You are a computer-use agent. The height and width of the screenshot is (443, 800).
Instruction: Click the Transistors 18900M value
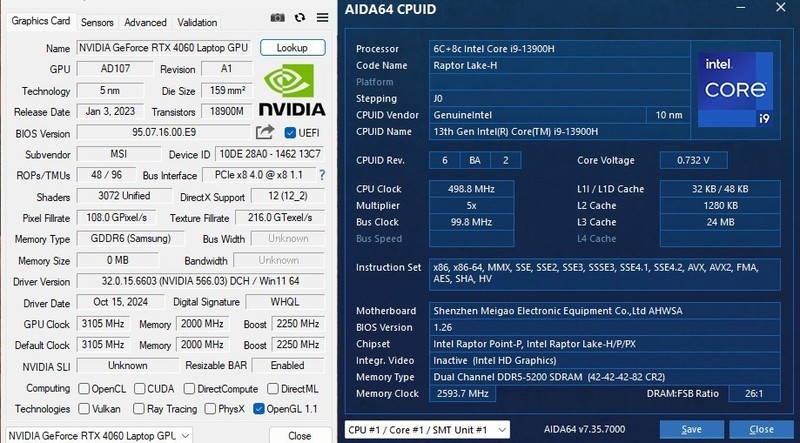pos(227,111)
